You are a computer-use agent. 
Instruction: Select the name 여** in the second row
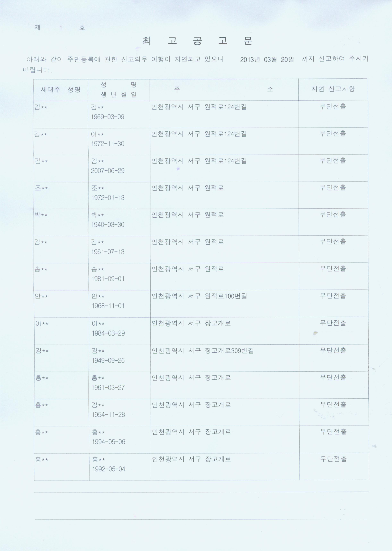(x=97, y=134)
